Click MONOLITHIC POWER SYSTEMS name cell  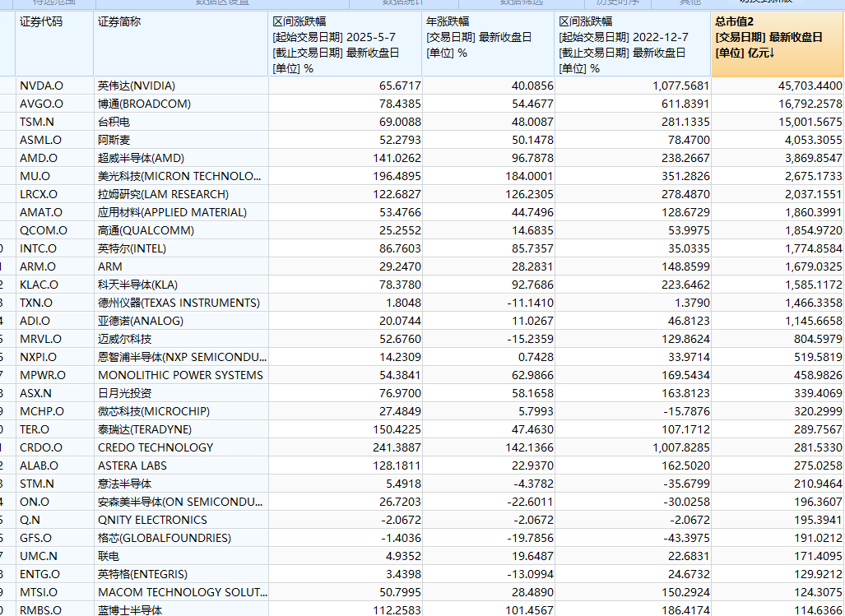(x=180, y=375)
